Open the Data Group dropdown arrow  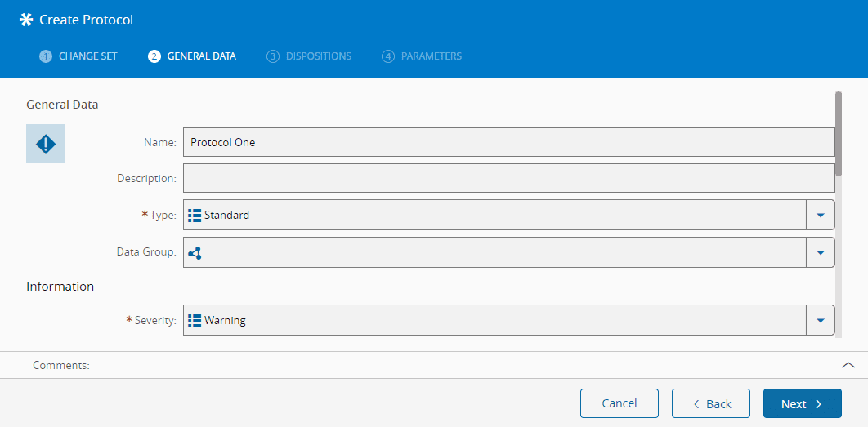[x=821, y=253]
